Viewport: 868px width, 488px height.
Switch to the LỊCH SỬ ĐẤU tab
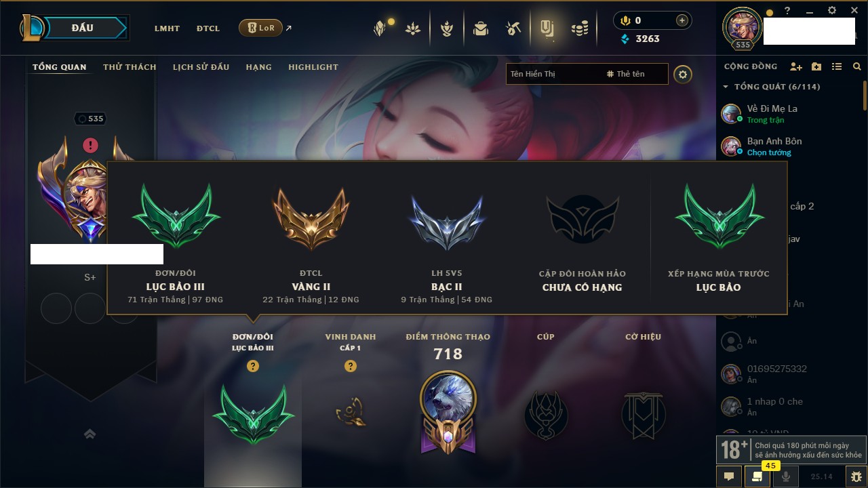pos(201,67)
